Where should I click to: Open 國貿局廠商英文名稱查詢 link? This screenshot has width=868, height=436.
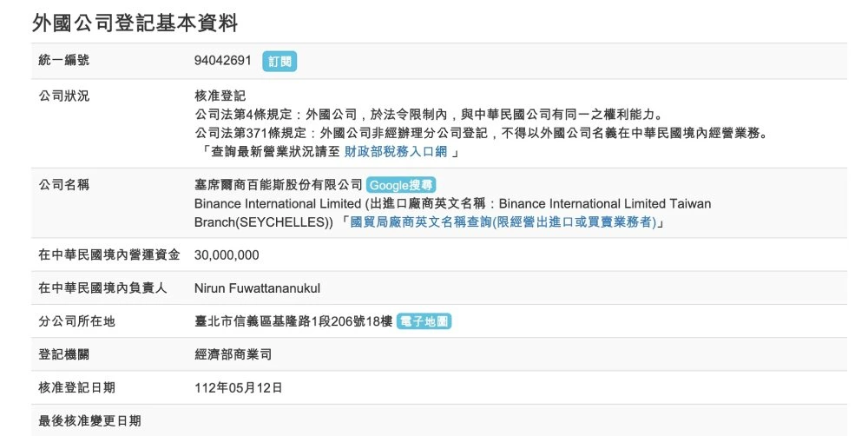(503, 222)
